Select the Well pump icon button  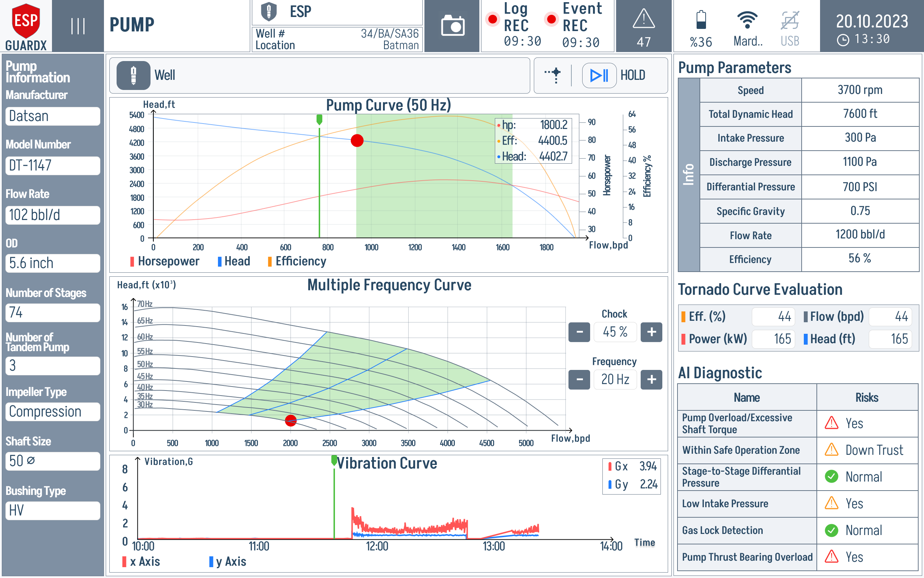(133, 75)
